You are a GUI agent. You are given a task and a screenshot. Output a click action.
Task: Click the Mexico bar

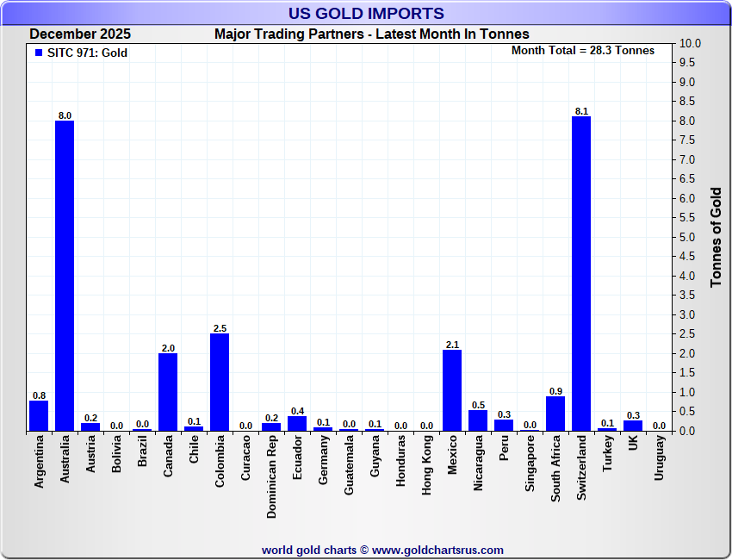pos(452,389)
